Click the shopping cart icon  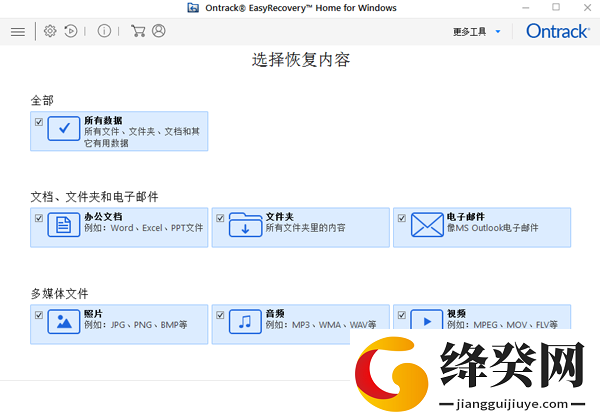click(x=138, y=31)
